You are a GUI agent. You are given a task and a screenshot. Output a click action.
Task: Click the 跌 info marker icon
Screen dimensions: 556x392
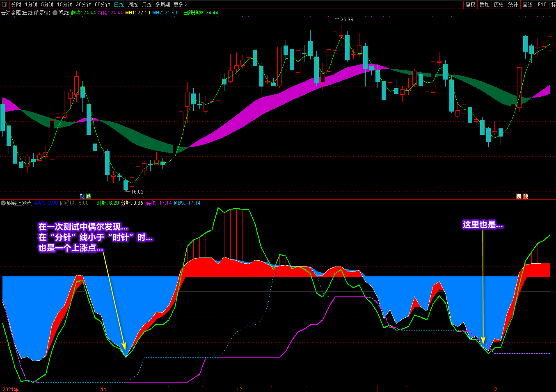point(89,196)
